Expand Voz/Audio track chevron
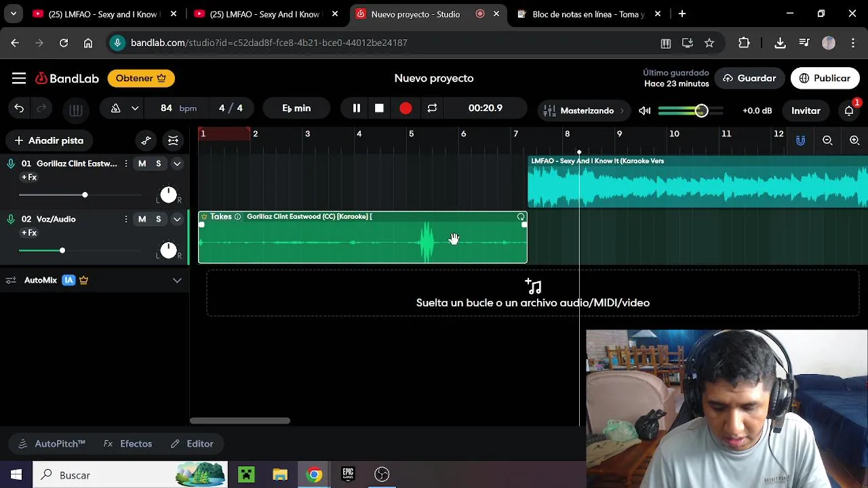 pyautogui.click(x=177, y=219)
